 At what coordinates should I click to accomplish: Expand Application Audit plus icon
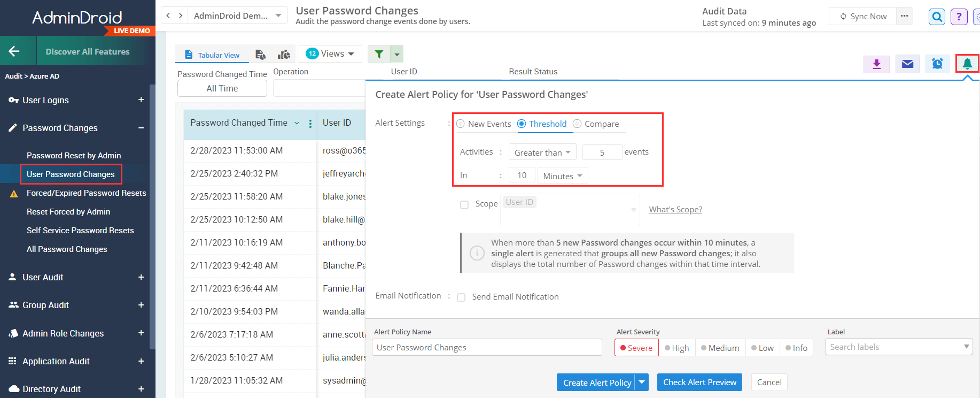click(x=141, y=361)
